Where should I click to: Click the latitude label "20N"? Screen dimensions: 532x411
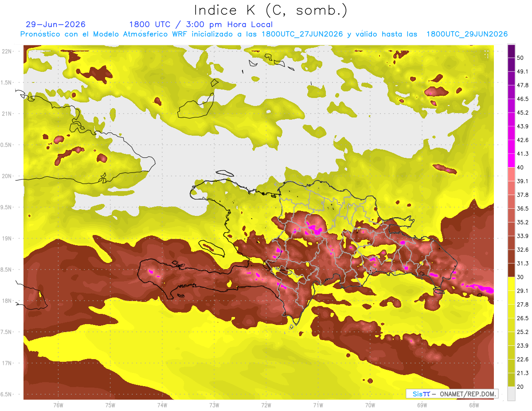click(x=7, y=176)
